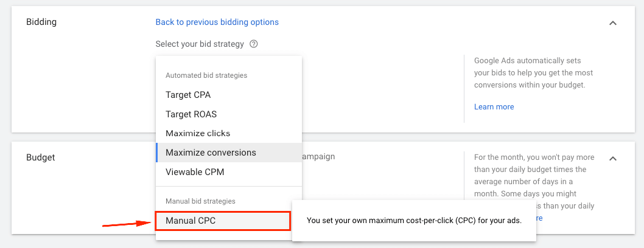
Task: Select Target CPA bid strategy
Action: 188,95
